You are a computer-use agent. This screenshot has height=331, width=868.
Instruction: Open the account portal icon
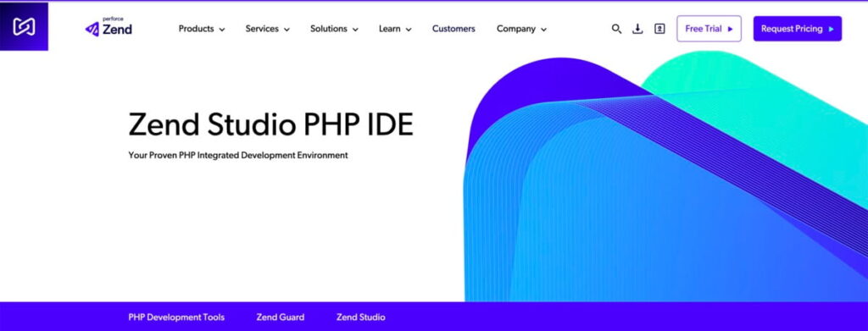coord(659,29)
